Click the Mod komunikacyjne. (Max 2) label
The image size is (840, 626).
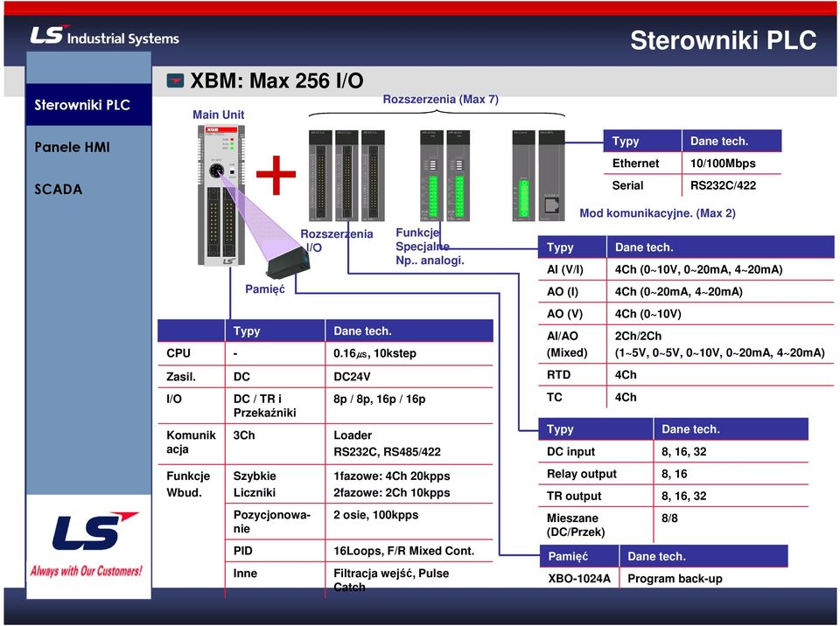coord(657,213)
